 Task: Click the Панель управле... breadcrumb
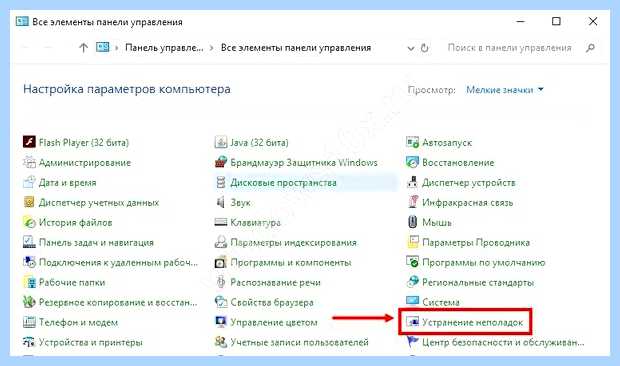[164, 48]
